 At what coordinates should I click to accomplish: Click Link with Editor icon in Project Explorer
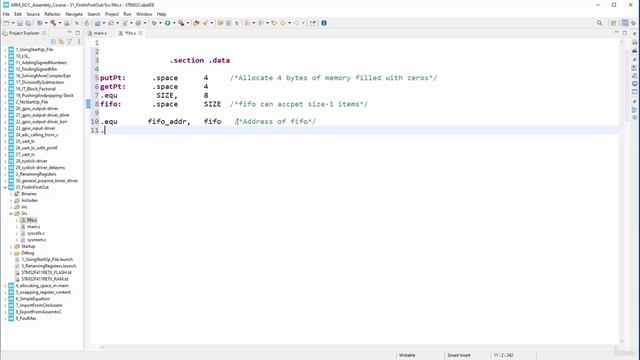click(x=61, y=42)
